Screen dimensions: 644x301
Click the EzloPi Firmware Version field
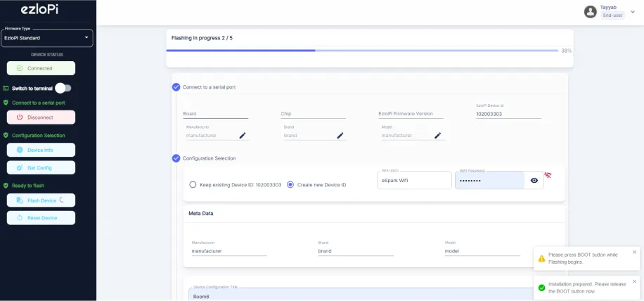point(411,114)
